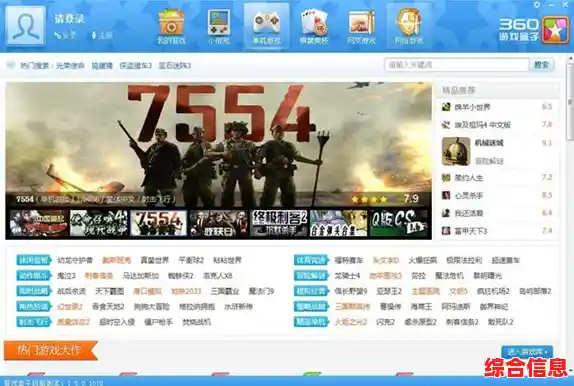Select the first thumbnail in banner strip

[x=38, y=223]
